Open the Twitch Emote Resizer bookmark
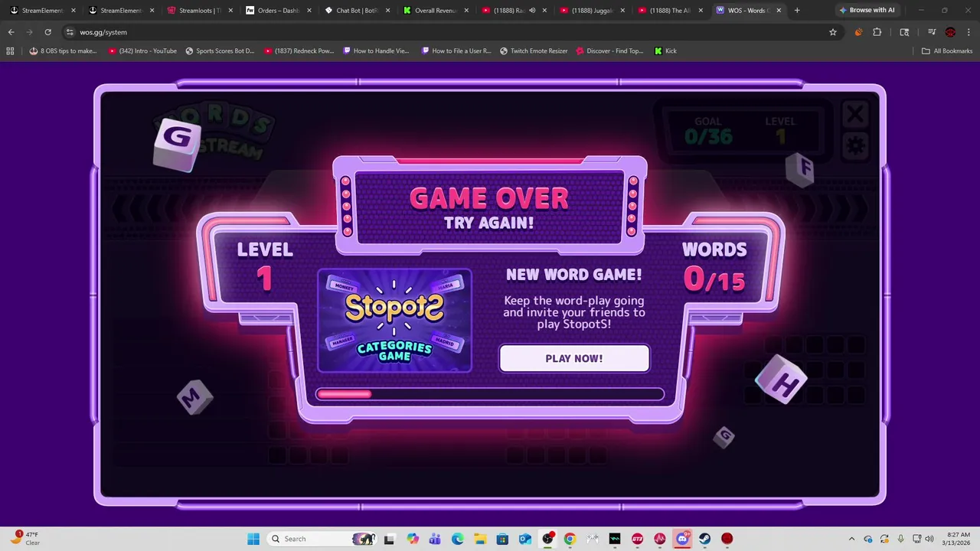980x551 pixels. [534, 51]
